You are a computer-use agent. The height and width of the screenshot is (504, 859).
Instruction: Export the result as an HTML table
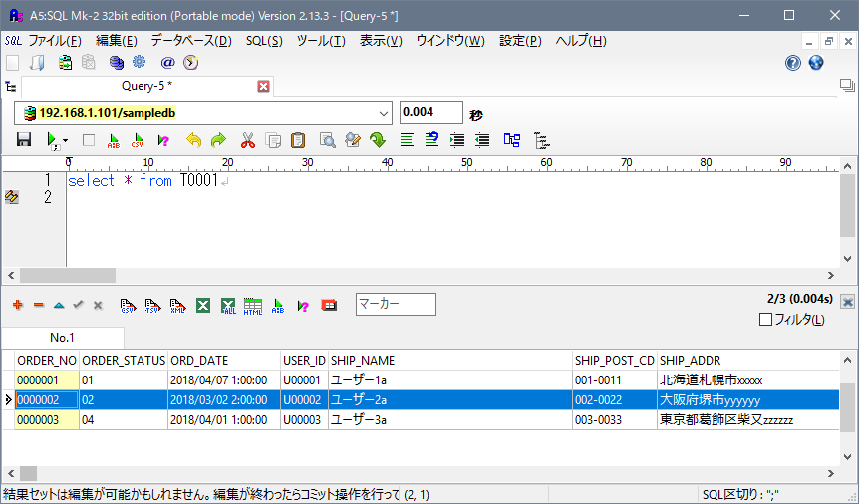(253, 306)
